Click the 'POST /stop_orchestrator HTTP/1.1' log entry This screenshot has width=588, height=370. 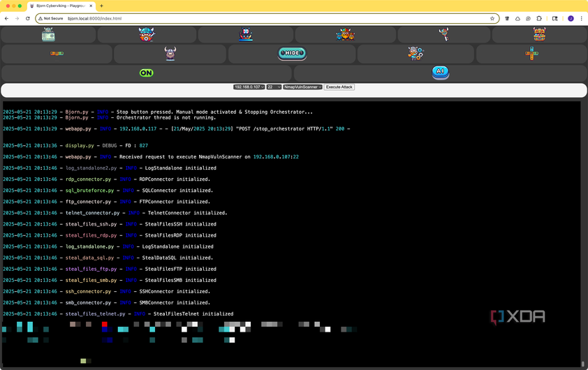tap(176, 128)
